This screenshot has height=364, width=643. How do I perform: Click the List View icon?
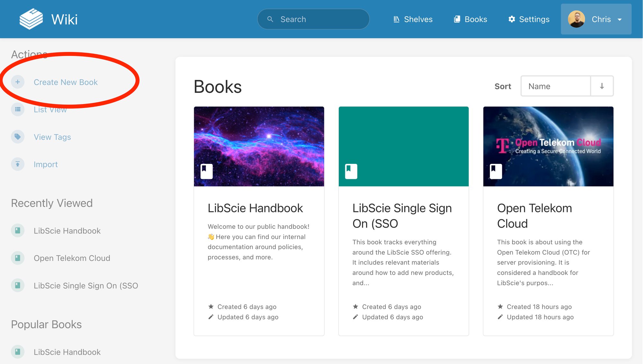coord(18,109)
